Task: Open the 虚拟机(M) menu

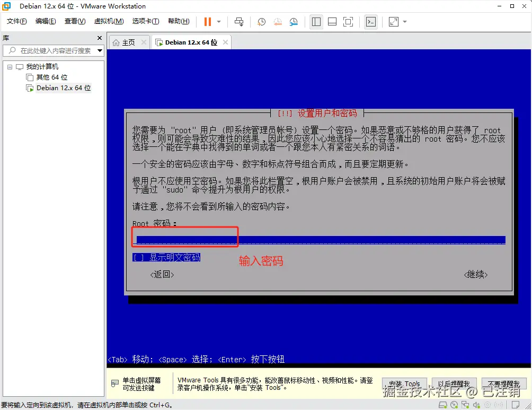Action: click(x=108, y=21)
